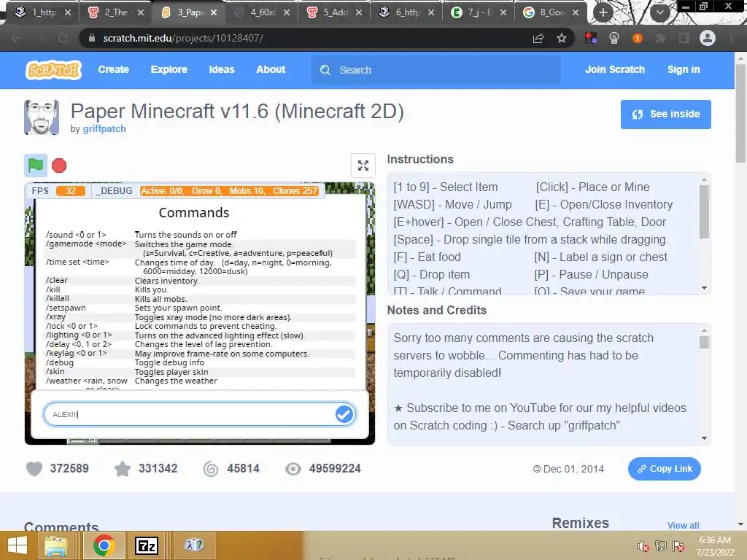Enter fullscreen mode for the project
Image resolution: width=747 pixels, height=560 pixels.
363,166
